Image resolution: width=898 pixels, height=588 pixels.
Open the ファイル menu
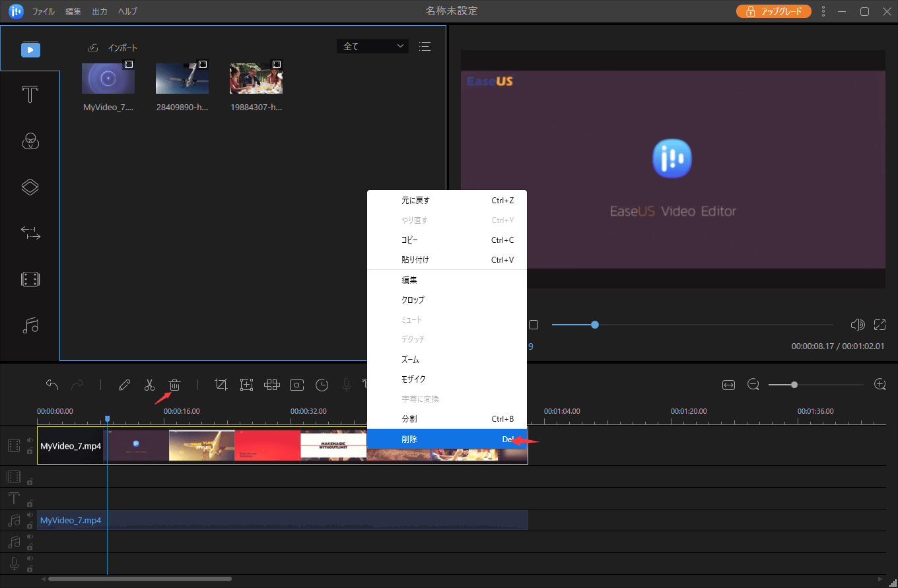tap(44, 12)
